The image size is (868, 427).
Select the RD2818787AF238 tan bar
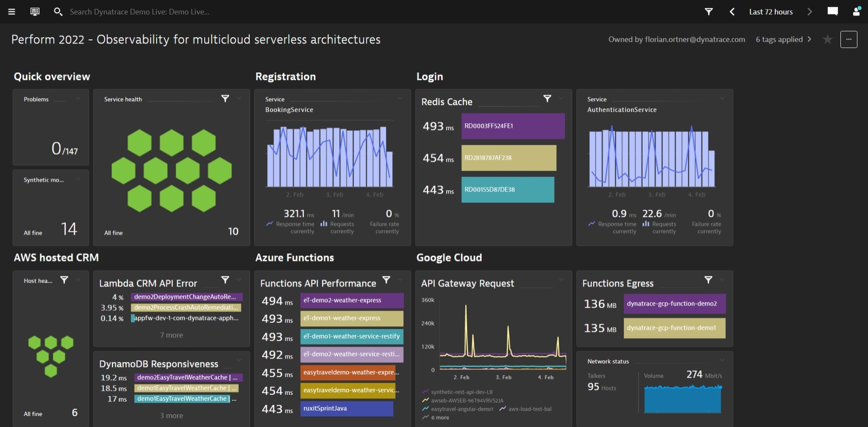[x=509, y=158]
